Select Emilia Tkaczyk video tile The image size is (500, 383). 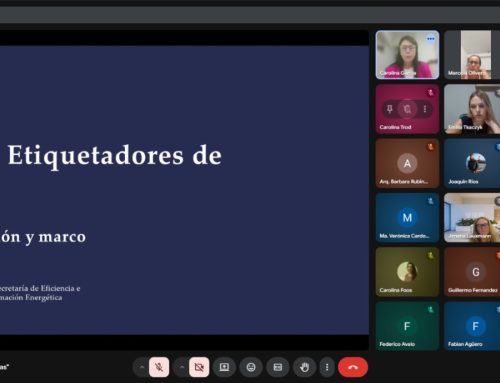[x=472, y=109]
